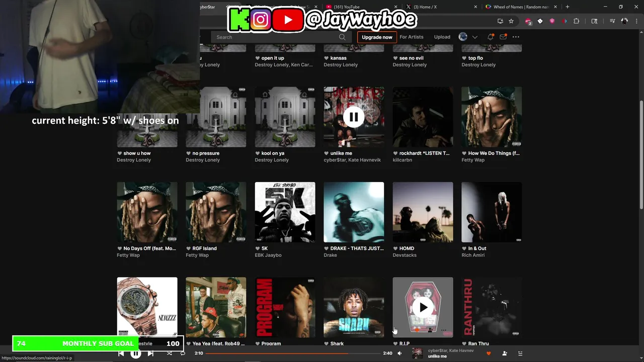Toggle like heart on top flo

pos(464,58)
